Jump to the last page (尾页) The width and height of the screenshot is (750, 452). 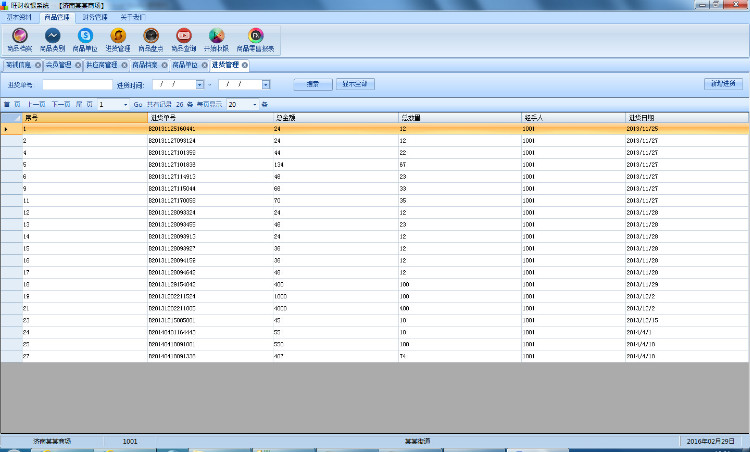(84, 104)
